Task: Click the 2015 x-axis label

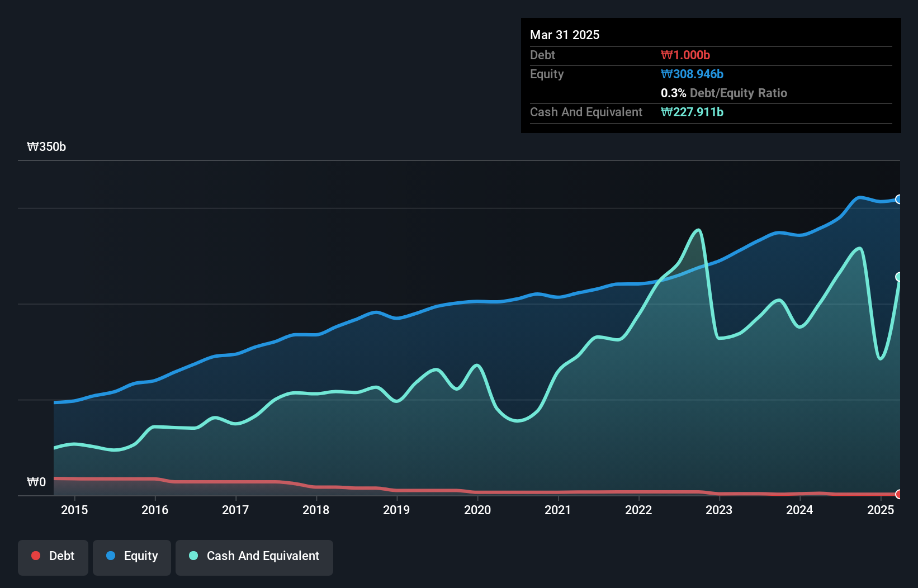Action: [x=74, y=510]
